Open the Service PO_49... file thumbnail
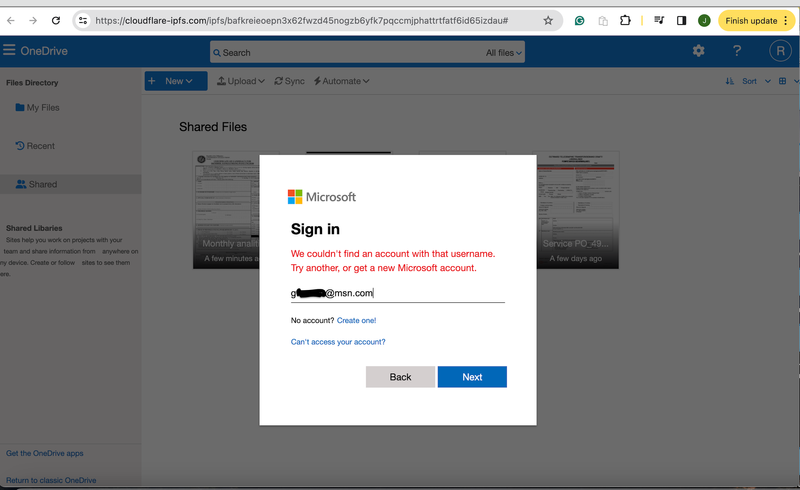The height and width of the screenshot is (490, 800). pos(578,210)
